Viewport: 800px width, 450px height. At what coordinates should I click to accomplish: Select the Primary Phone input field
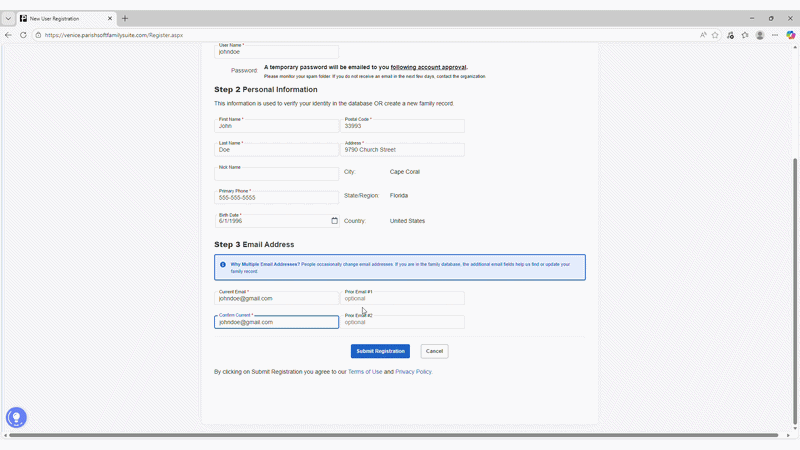tap(277, 198)
